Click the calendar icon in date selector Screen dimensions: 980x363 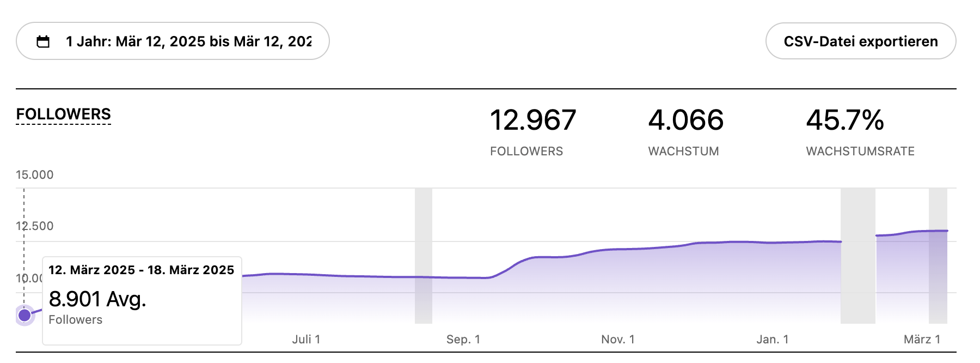click(x=43, y=41)
